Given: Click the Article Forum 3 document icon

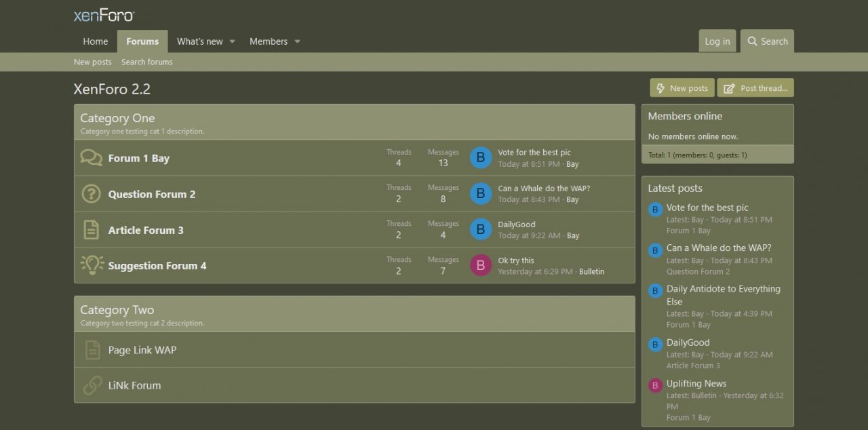Looking at the screenshot, I should click(92, 230).
